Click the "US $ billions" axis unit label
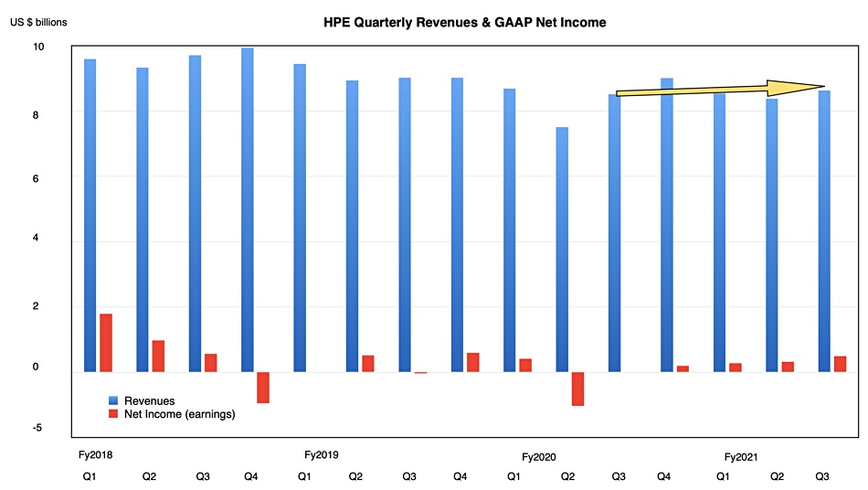The width and height of the screenshot is (868, 490). click(38, 22)
